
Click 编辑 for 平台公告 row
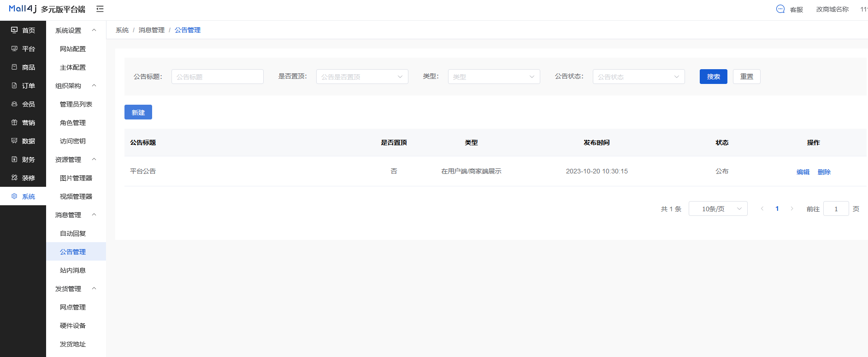[x=803, y=172]
